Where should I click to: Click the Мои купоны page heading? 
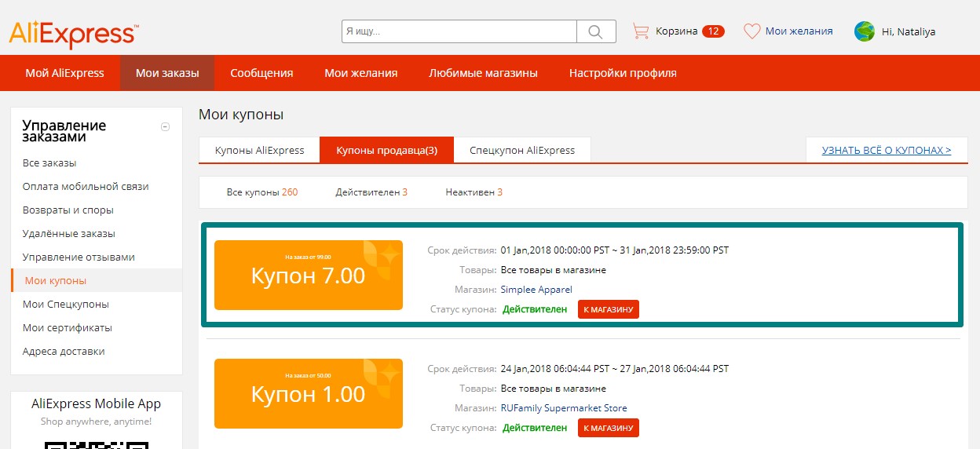pyautogui.click(x=241, y=115)
